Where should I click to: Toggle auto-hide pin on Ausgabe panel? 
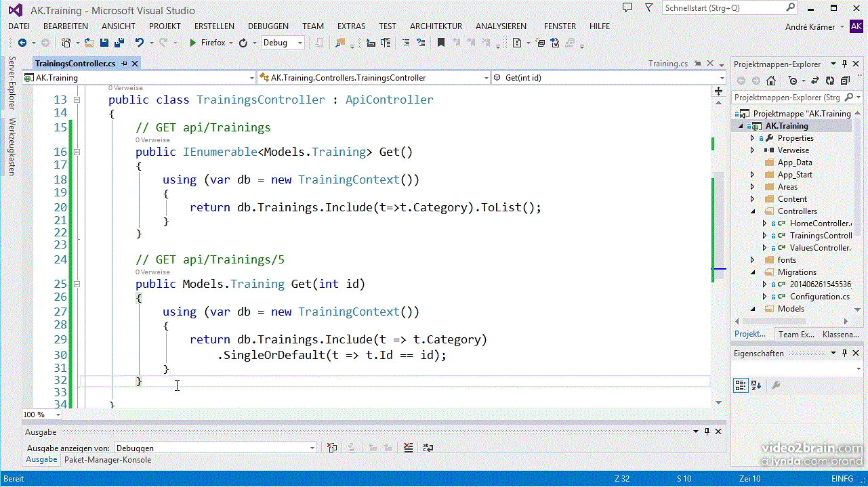pos(707,431)
